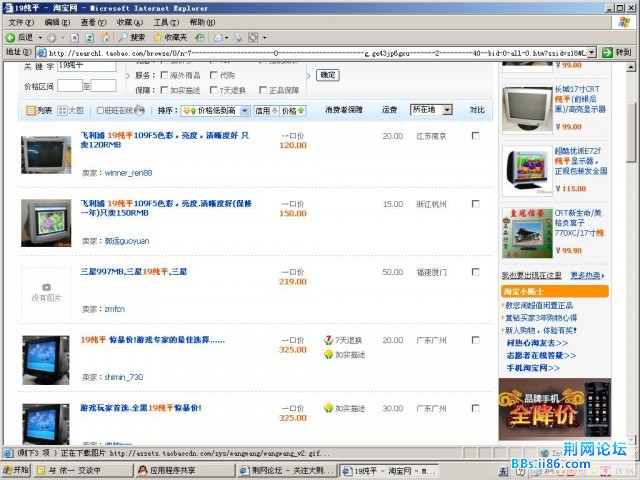Enable the 代购 checkbox

click(x=213, y=75)
